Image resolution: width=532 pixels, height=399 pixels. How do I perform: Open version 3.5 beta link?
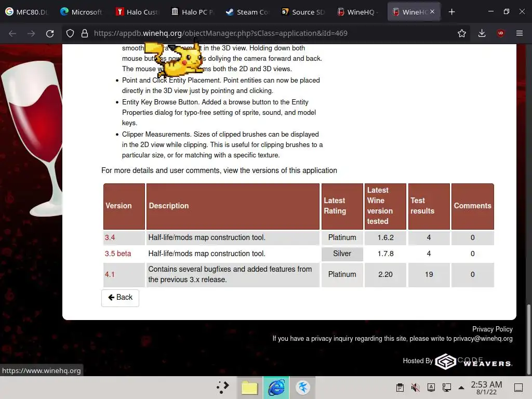pyautogui.click(x=118, y=254)
